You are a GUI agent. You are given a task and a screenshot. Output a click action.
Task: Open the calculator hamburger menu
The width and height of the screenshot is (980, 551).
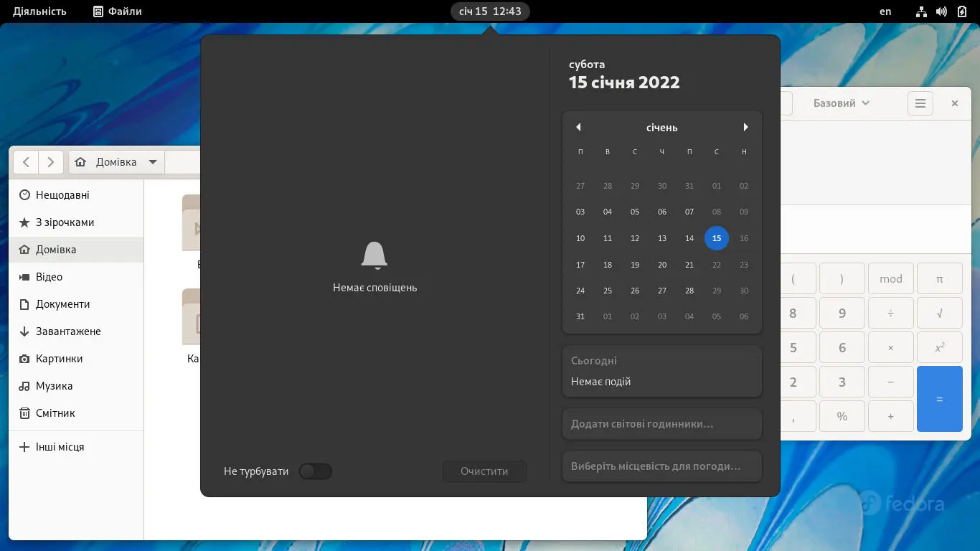920,103
